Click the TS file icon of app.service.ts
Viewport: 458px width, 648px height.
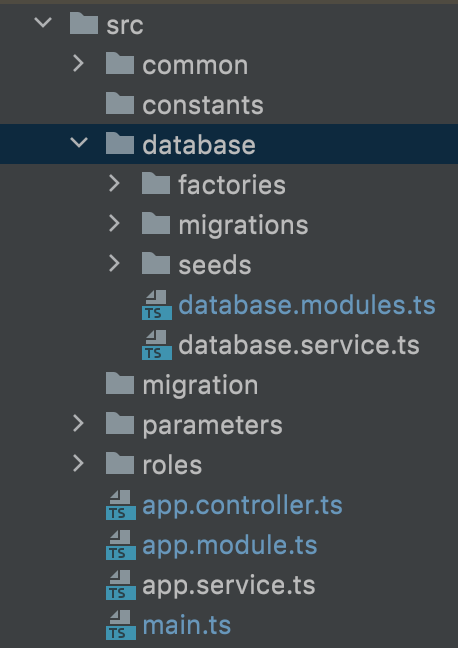[121, 585]
